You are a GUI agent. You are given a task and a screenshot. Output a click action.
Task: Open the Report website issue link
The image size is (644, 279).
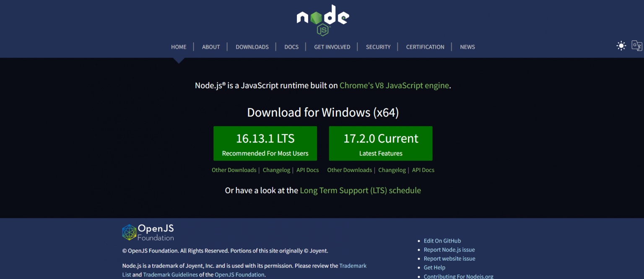pyautogui.click(x=449, y=258)
